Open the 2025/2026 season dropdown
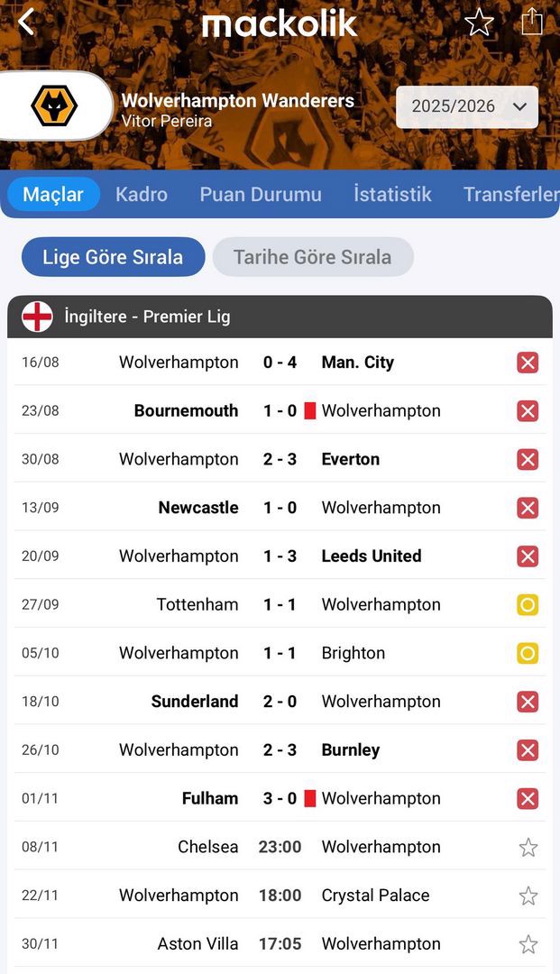 tap(467, 106)
